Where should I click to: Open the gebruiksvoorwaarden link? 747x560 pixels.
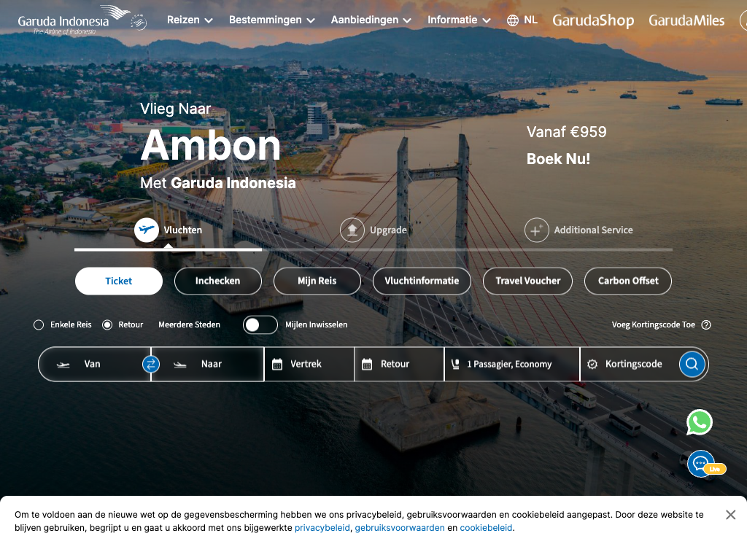[400, 528]
